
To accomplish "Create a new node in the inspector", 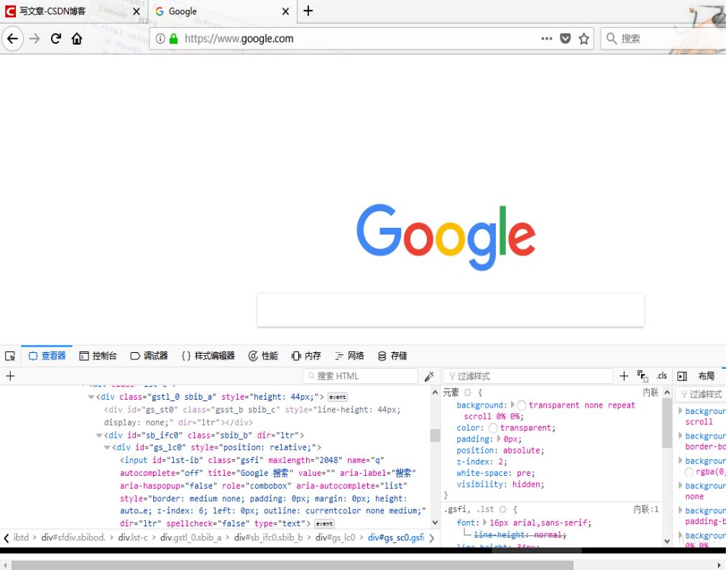I will pyautogui.click(x=10, y=376).
